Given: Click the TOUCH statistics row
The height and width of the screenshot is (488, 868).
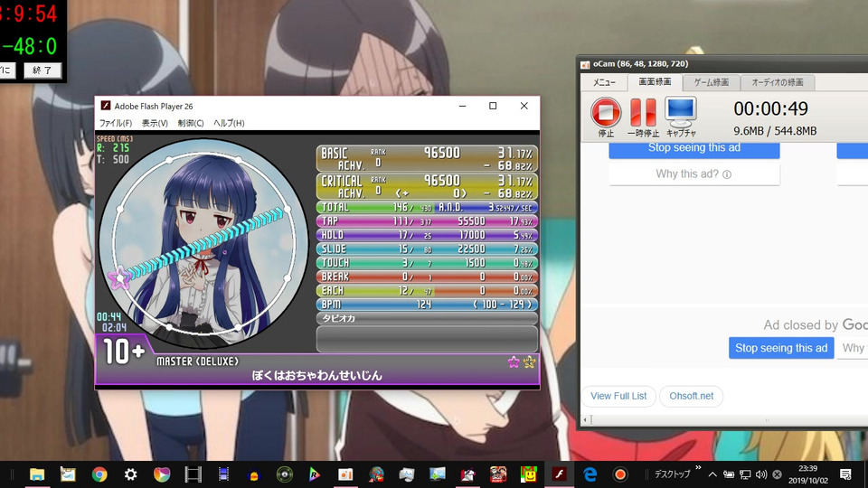Looking at the screenshot, I should coord(427,263).
